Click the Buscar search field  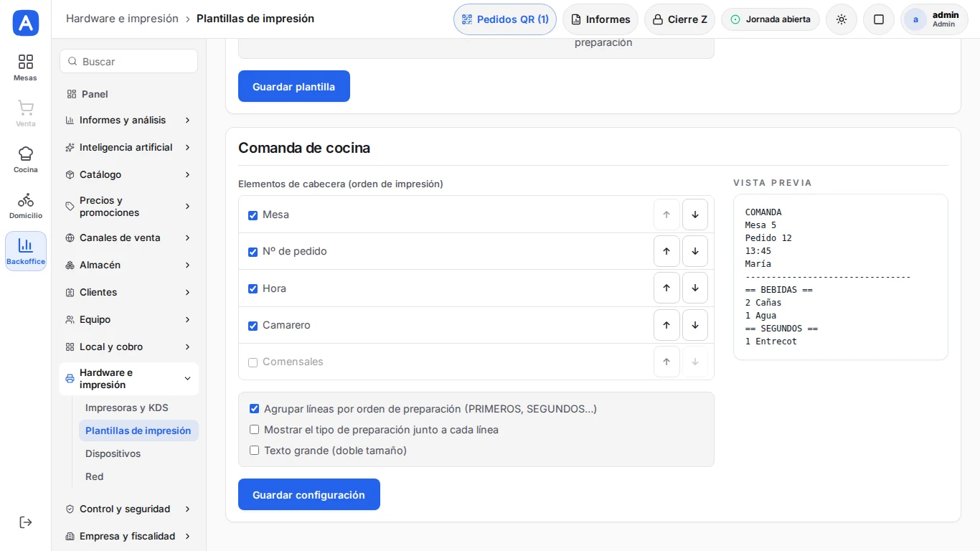(128, 61)
